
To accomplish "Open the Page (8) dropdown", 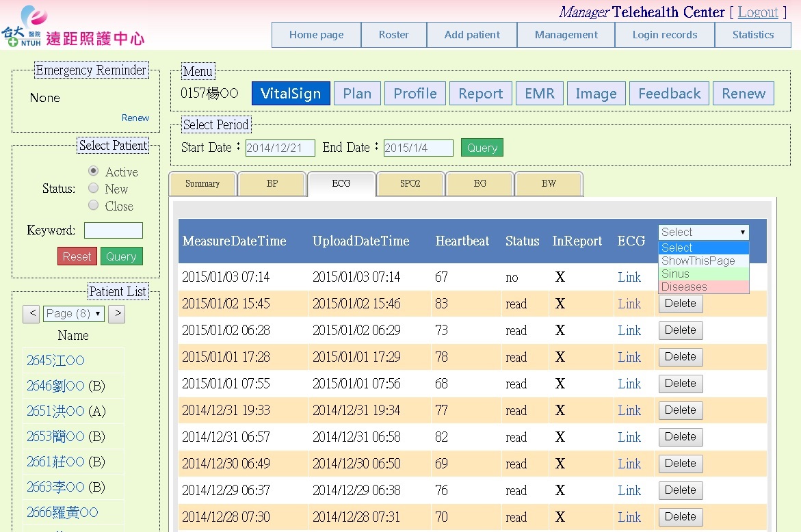I will coord(73,314).
